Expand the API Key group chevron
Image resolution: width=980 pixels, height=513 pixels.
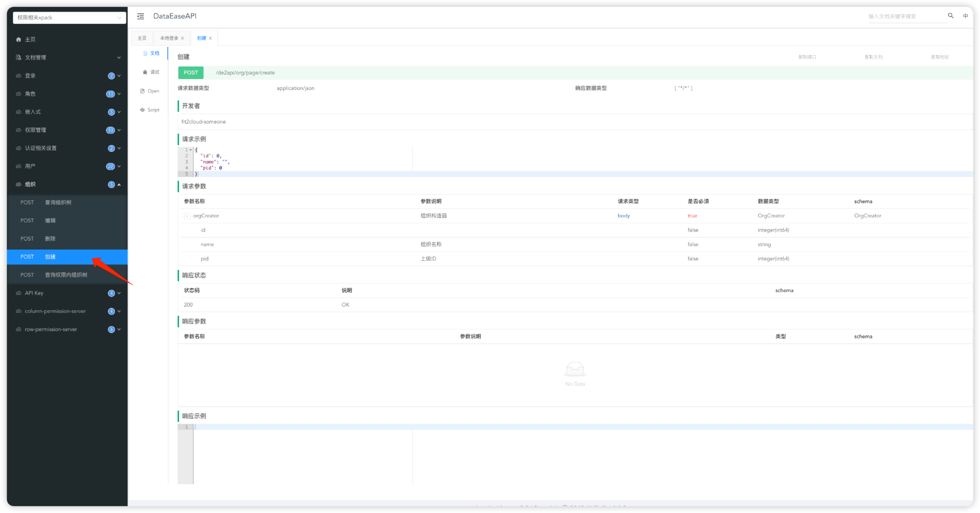coord(119,293)
